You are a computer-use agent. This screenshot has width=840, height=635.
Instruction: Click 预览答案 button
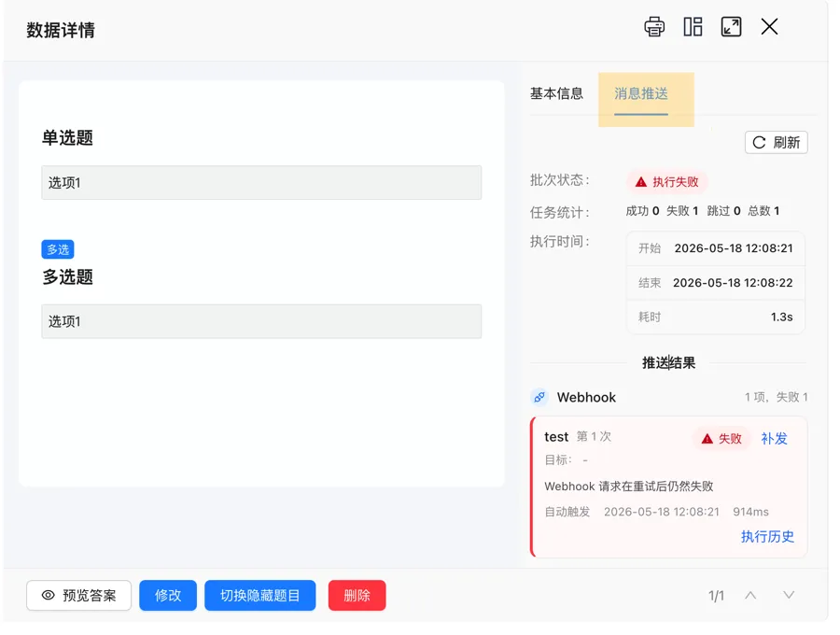pyautogui.click(x=78, y=596)
